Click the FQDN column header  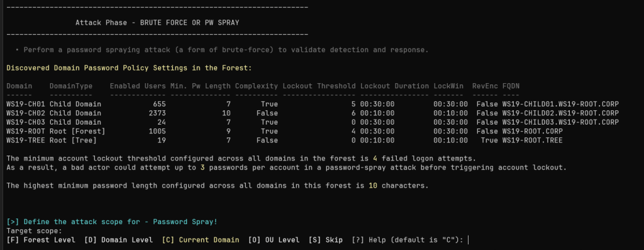(x=511, y=86)
